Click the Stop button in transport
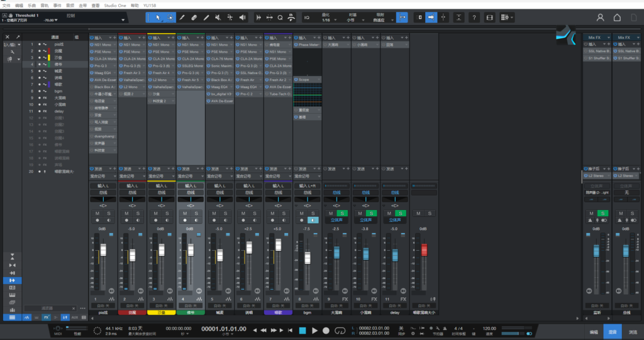The height and width of the screenshot is (340, 644). pos(303,331)
